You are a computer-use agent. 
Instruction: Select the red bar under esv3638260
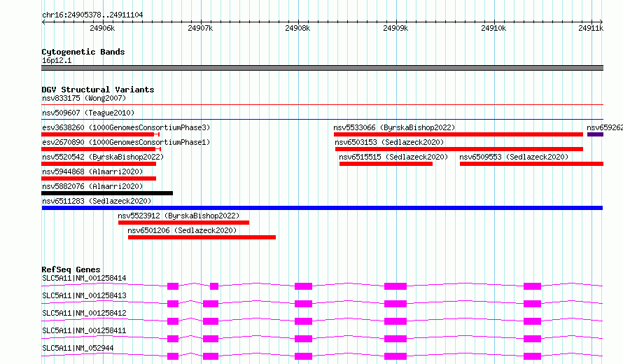(x=100, y=134)
